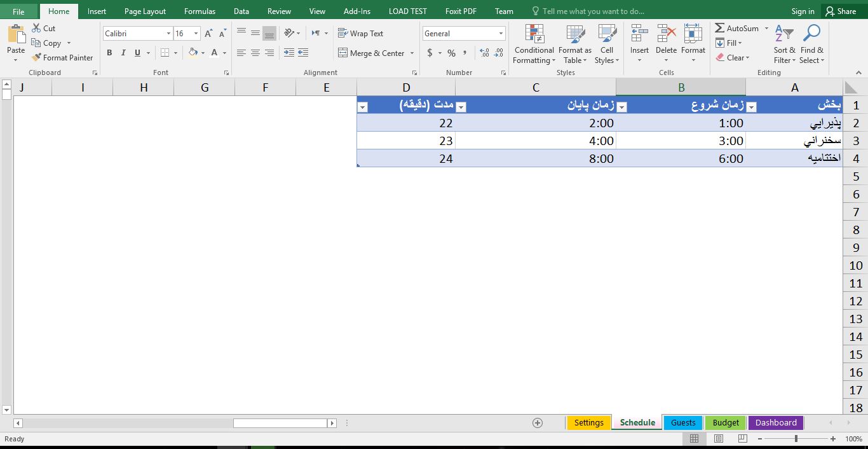Apply percent style
This screenshot has height=449, width=868.
(x=451, y=53)
